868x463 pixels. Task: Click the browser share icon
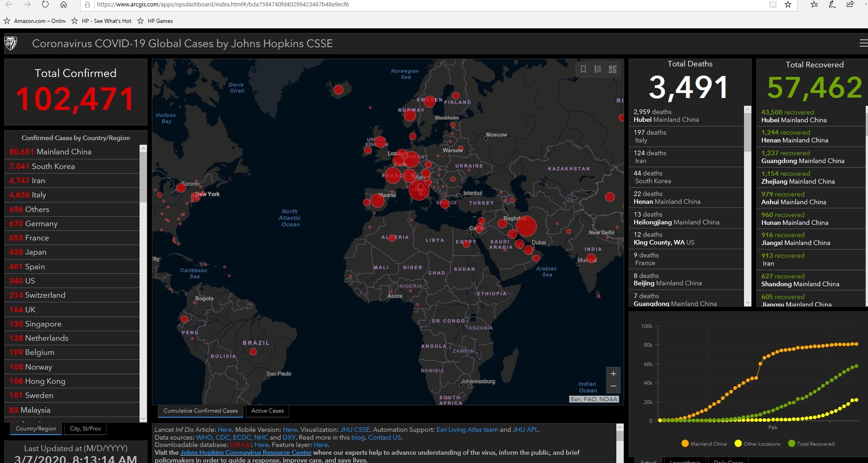[x=850, y=5]
